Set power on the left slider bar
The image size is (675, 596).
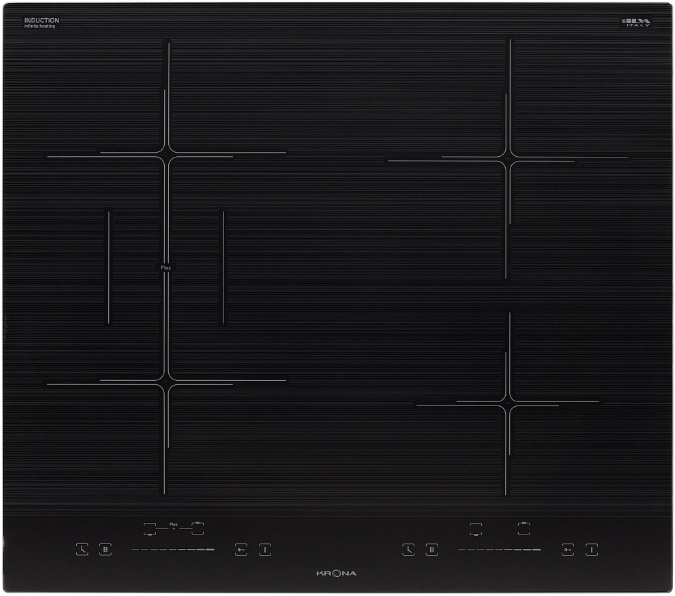click(x=172, y=550)
